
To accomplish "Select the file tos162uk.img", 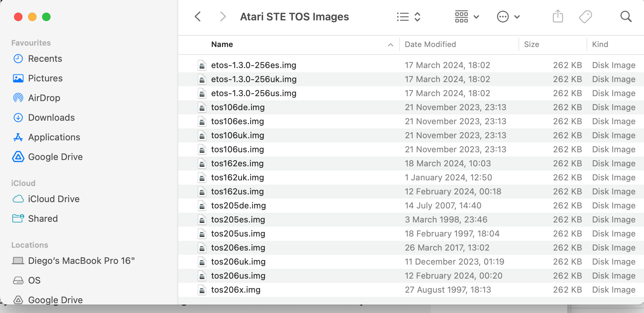I will click(x=237, y=178).
